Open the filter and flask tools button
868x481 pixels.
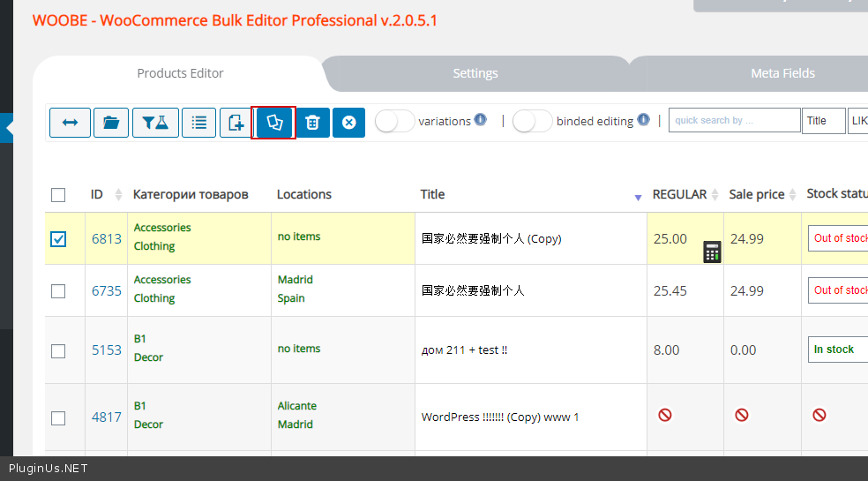point(155,123)
